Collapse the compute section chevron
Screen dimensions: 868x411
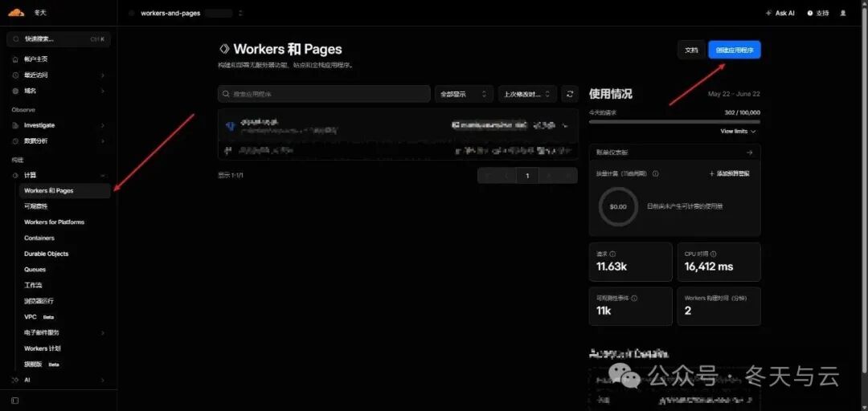click(103, 175)
